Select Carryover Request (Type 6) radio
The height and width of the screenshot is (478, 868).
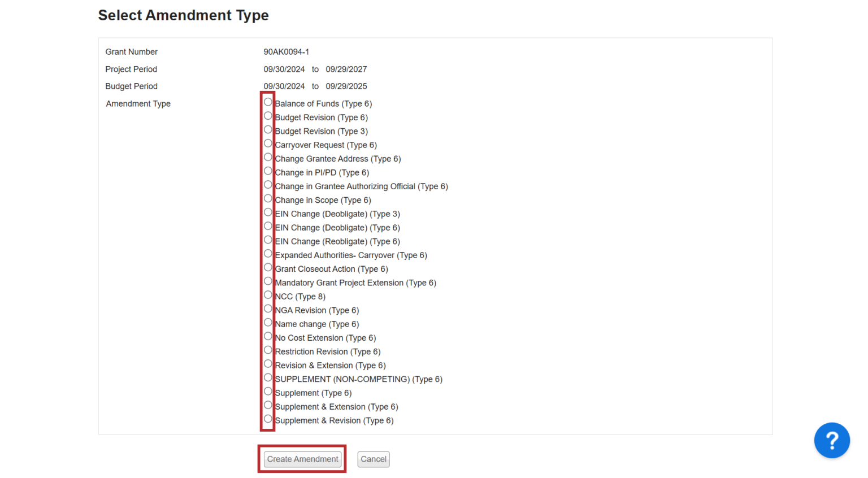point(268,144)
